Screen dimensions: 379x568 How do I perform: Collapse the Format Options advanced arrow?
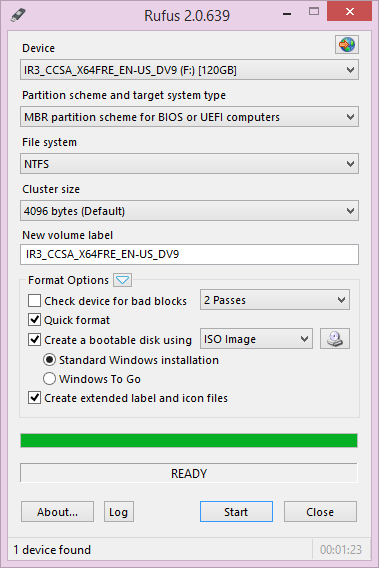tap(122, 280)
